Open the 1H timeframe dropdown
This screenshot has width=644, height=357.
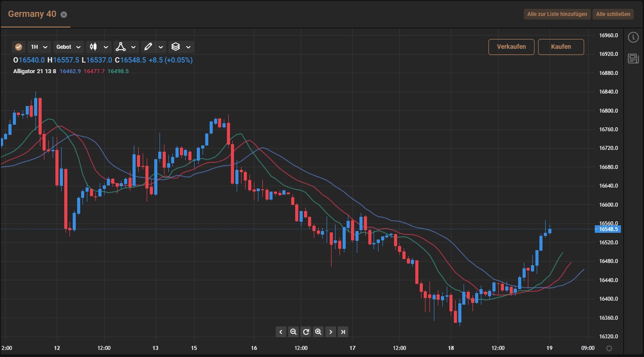coord(39,47)
